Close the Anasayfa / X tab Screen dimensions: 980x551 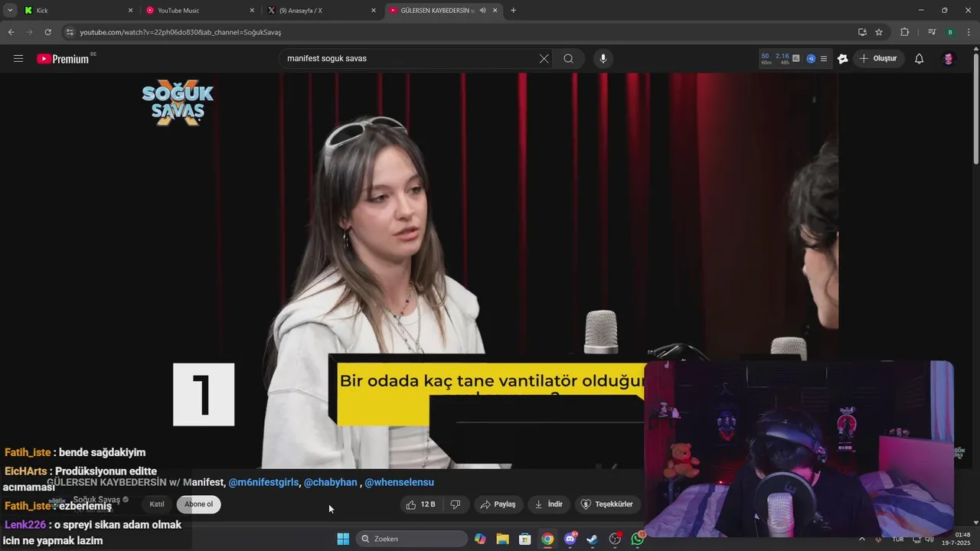[374, 11]
